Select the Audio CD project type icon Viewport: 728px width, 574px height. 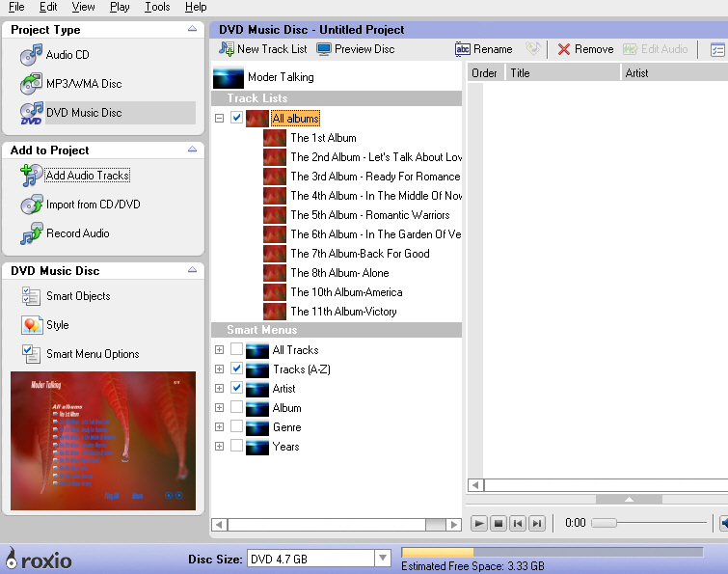coord(31,55)
